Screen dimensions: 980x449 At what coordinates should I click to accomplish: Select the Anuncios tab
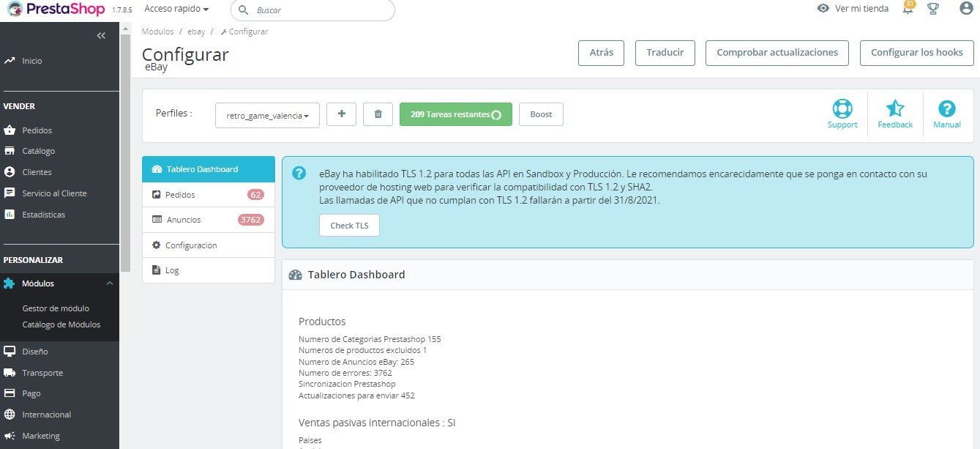[209, 220]
